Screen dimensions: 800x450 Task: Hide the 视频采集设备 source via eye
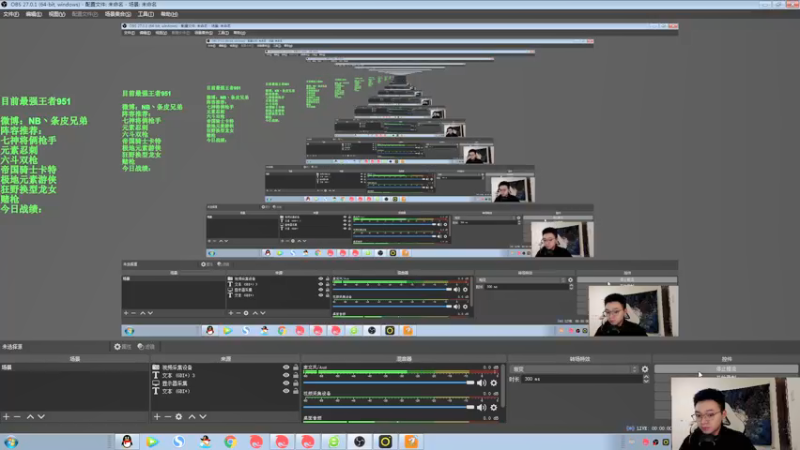(286, 367)
